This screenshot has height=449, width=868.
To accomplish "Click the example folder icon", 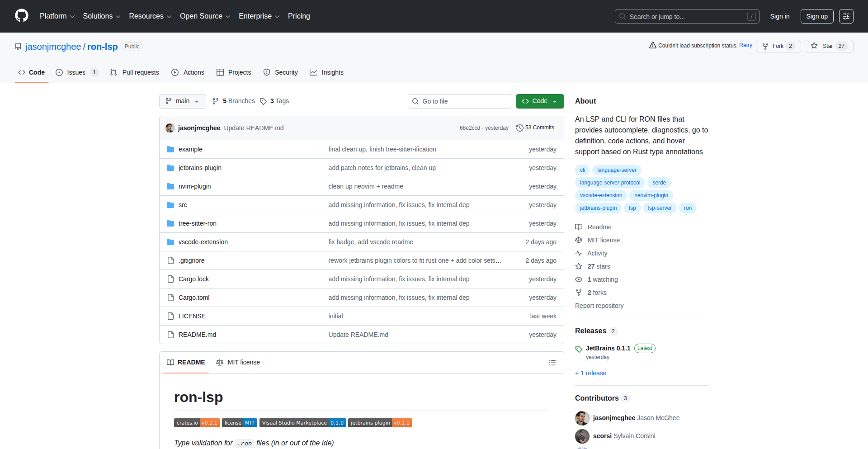I will [x=170, y=149].
